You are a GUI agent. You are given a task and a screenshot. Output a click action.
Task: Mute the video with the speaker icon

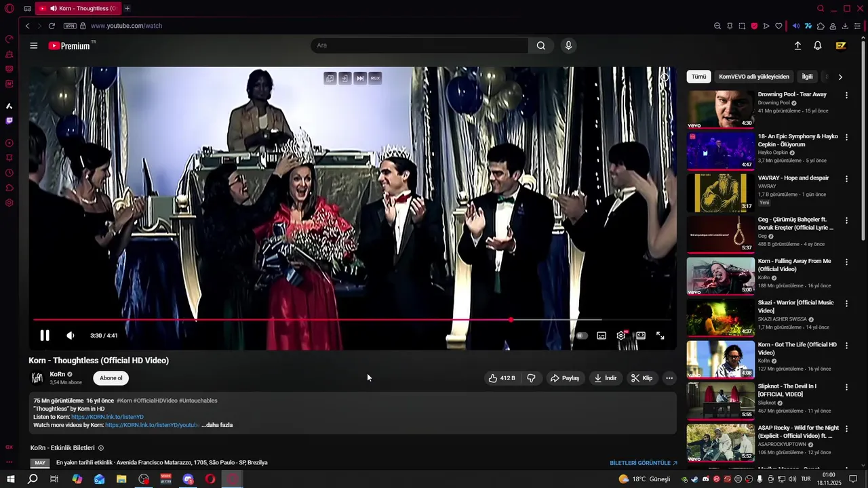(71, 335)
